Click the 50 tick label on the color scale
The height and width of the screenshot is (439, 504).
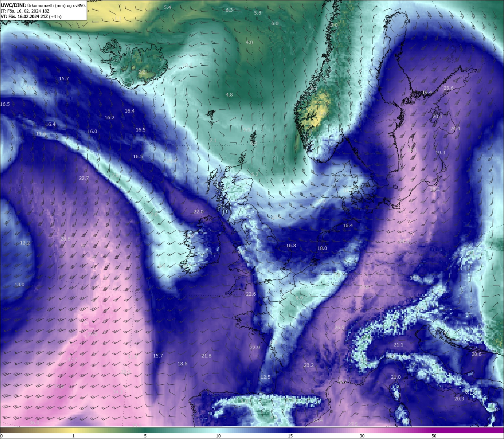click(x=434, y=436)
